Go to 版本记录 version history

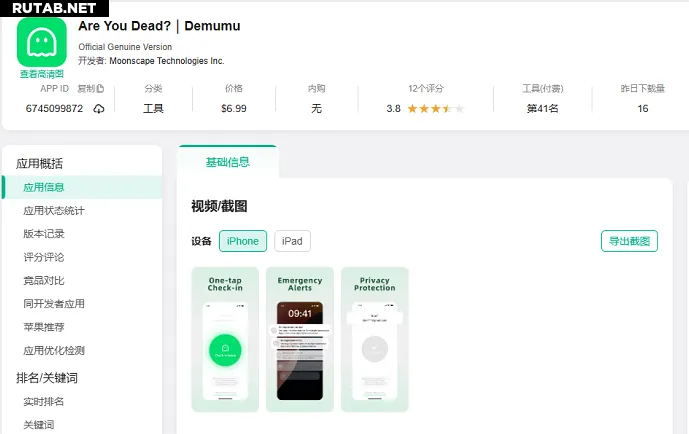44,234
